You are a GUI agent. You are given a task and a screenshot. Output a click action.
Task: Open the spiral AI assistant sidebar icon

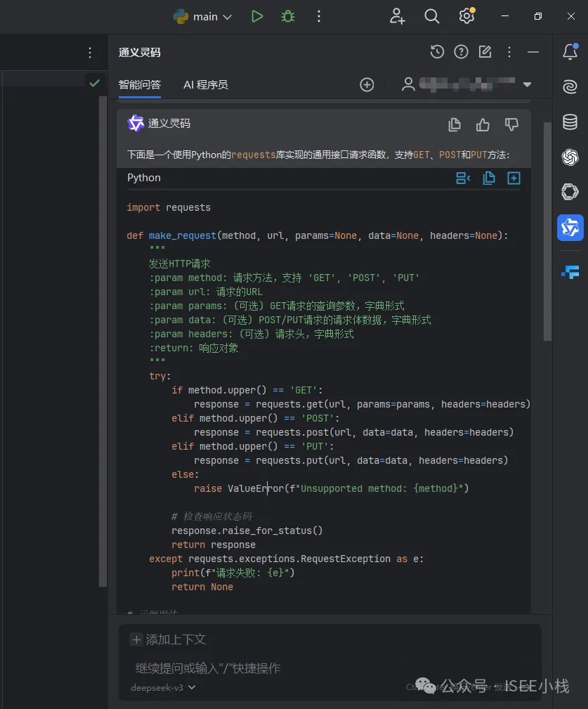point(570,86)
